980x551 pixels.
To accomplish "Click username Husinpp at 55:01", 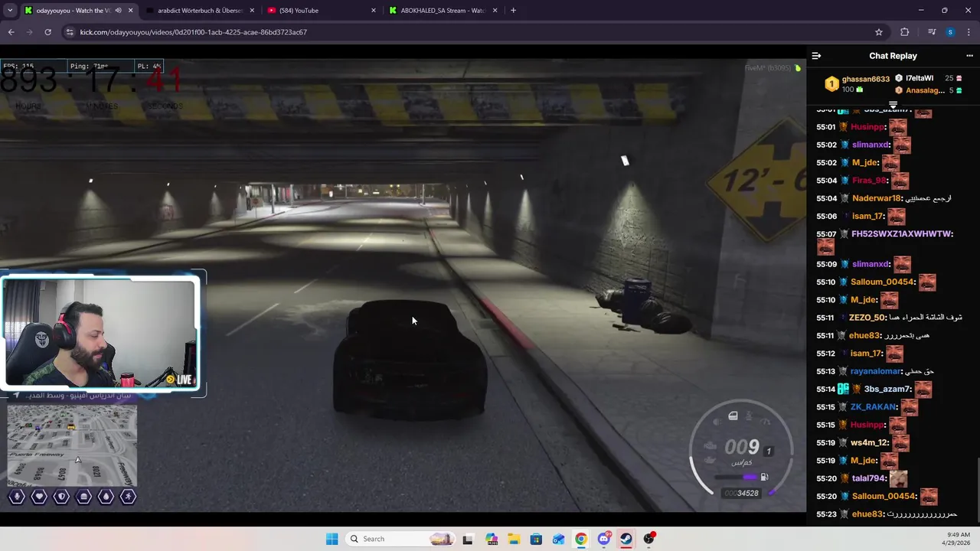I will tap(868, 127).
